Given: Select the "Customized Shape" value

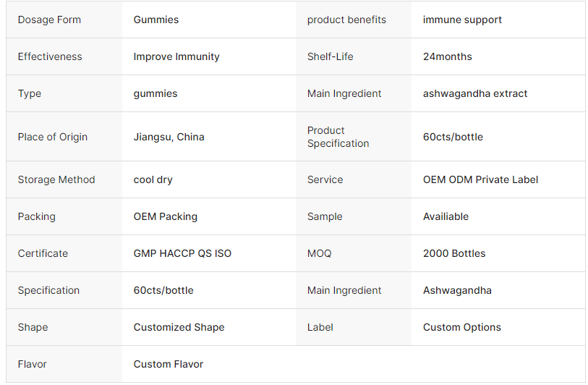Looking at the screenshot, I should pyautogui.click(x=179, y=327).
